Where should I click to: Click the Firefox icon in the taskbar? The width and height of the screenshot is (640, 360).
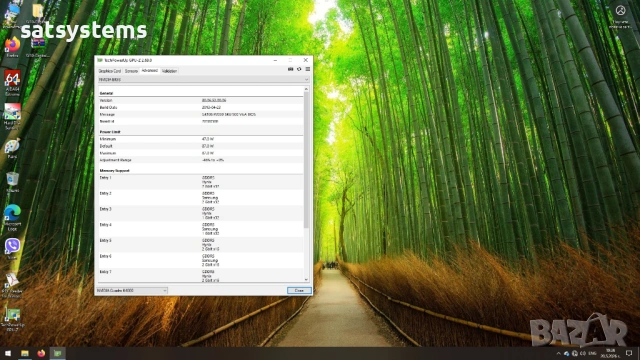click(x=41, y=353)
